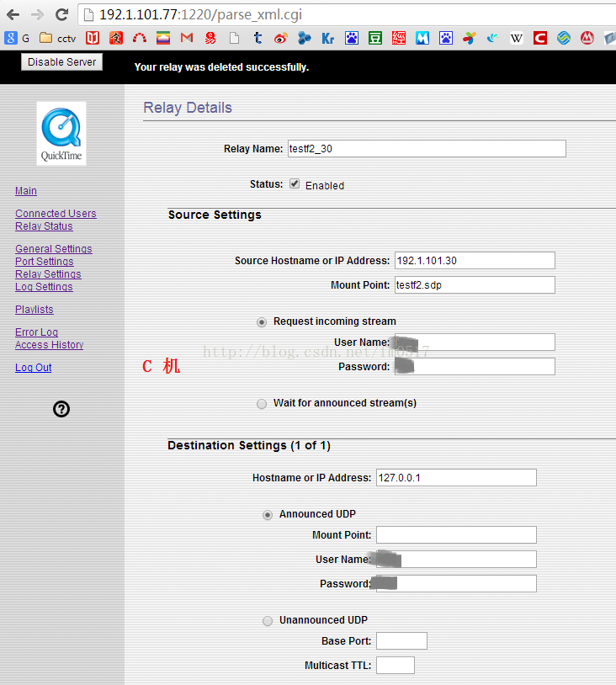This screenshot has height=685, width=616.
Task: Click the source Mount Point field testf2.sdp
Action: click(475, 284)
